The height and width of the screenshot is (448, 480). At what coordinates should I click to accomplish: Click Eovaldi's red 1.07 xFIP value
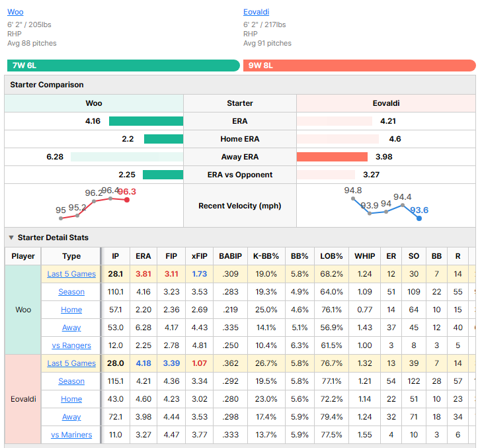click(199, 363)
